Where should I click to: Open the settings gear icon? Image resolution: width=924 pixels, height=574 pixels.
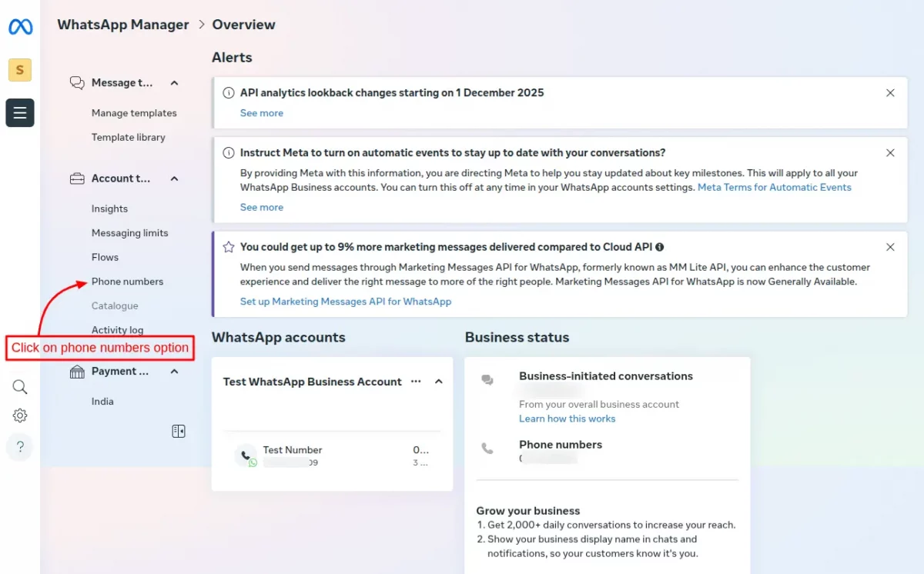(x=20, y=416)
